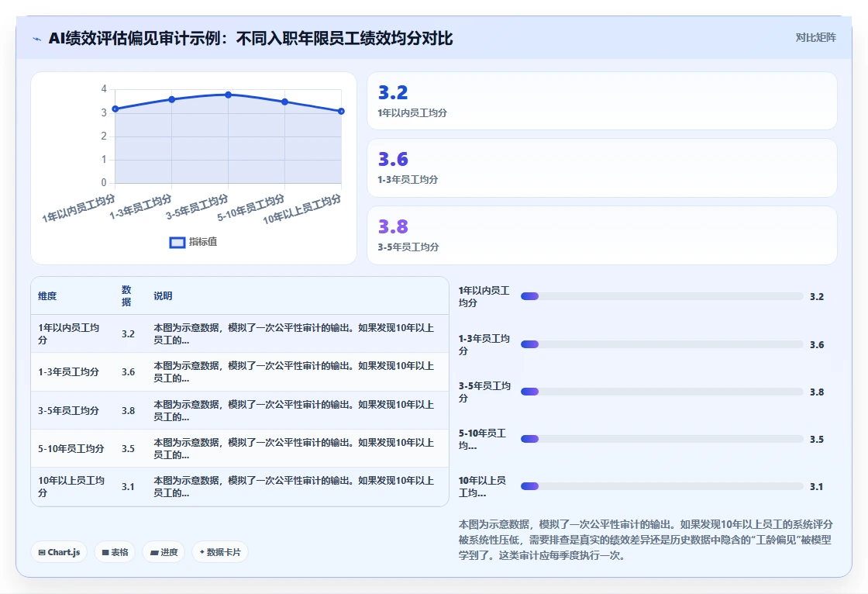Click the footnote paragraph about 工龄偏见
Image resolution: width=868 pixels, height=594 pixels.
point(646,540)
